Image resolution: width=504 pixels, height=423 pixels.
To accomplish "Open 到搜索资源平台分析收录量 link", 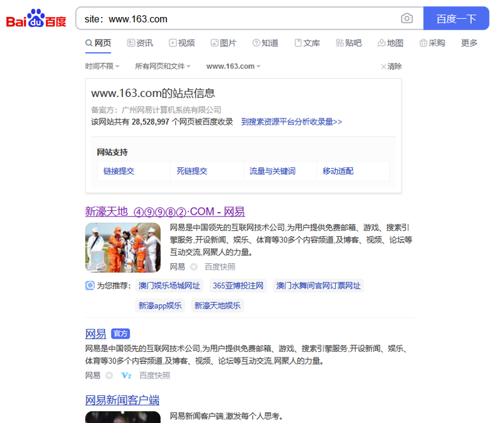I will pyautogui.click(x=292, y=121).
